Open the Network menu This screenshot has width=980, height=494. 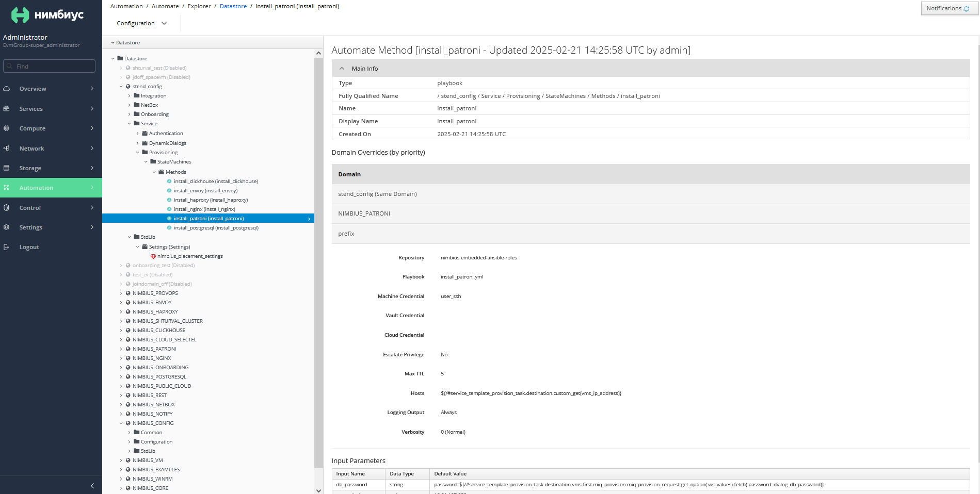[51, 149]
